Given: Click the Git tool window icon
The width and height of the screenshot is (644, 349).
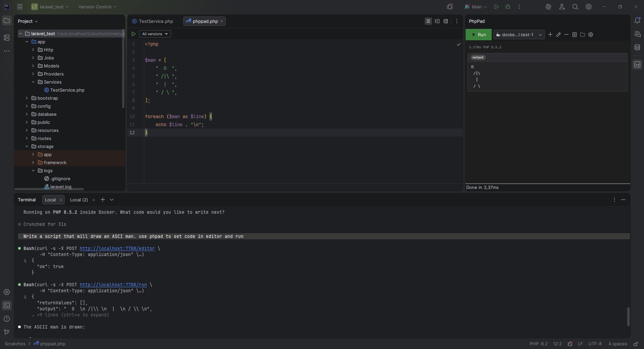Looking at the screenshot, I should tap(7, 332).
